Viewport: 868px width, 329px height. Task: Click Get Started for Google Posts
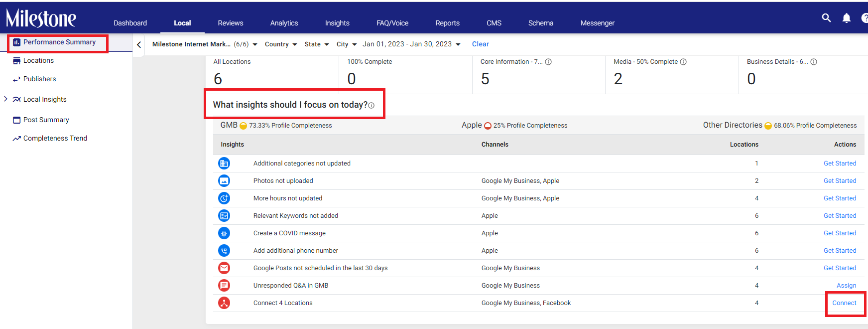(840, 268)
